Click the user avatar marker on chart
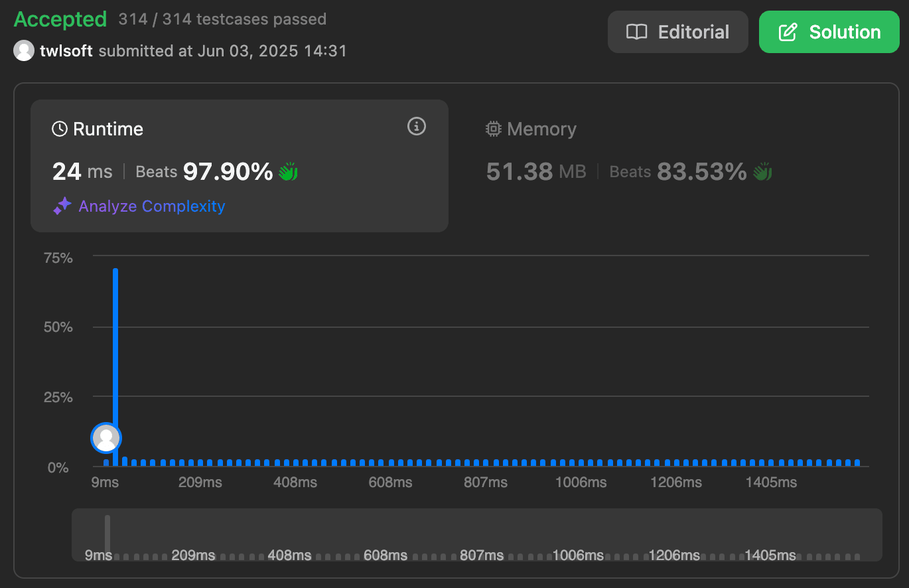Image resolution: width=909 pixels, height=588 pixels. tap(106, 438)
